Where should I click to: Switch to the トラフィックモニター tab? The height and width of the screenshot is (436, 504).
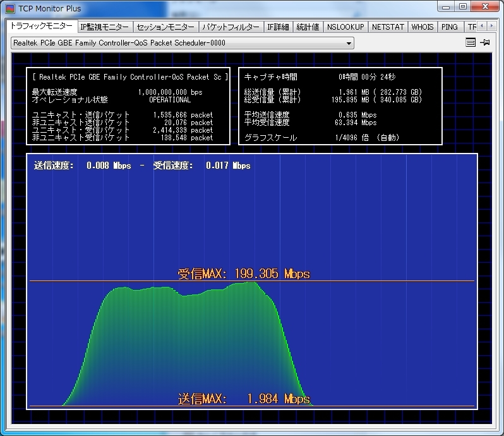41,27
